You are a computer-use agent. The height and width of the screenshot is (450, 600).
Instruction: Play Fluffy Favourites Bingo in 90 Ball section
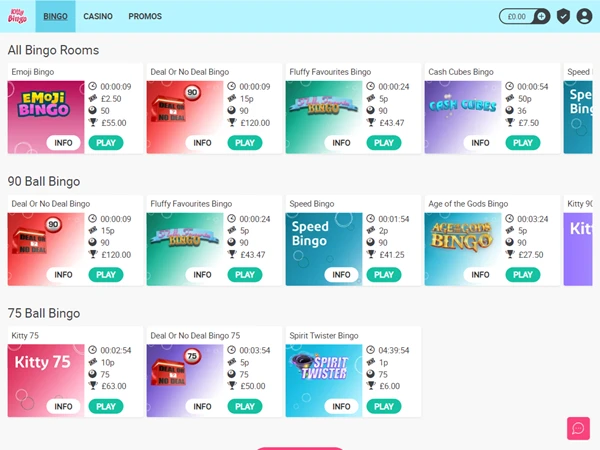click(x=245, y=274)
